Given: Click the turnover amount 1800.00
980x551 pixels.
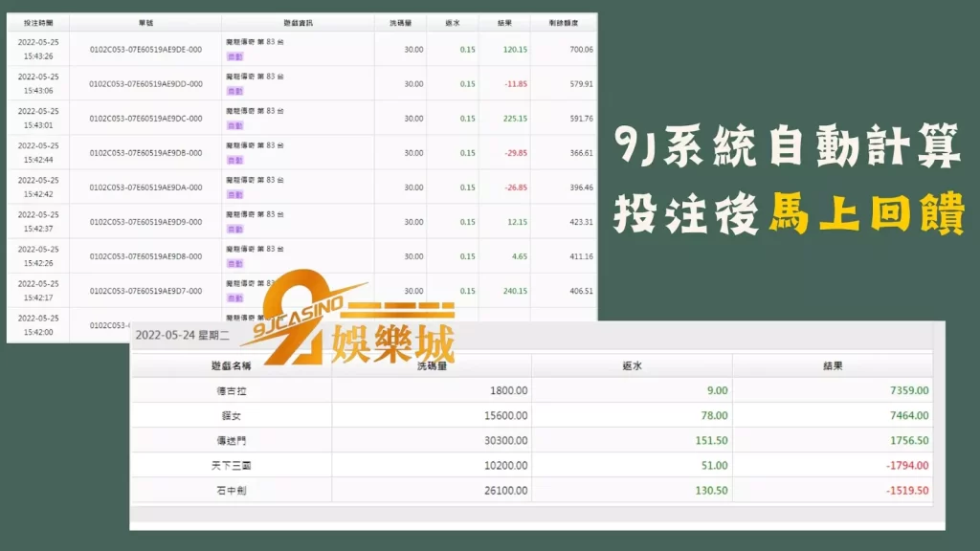Looking at the screenshot, I should 509,390.
